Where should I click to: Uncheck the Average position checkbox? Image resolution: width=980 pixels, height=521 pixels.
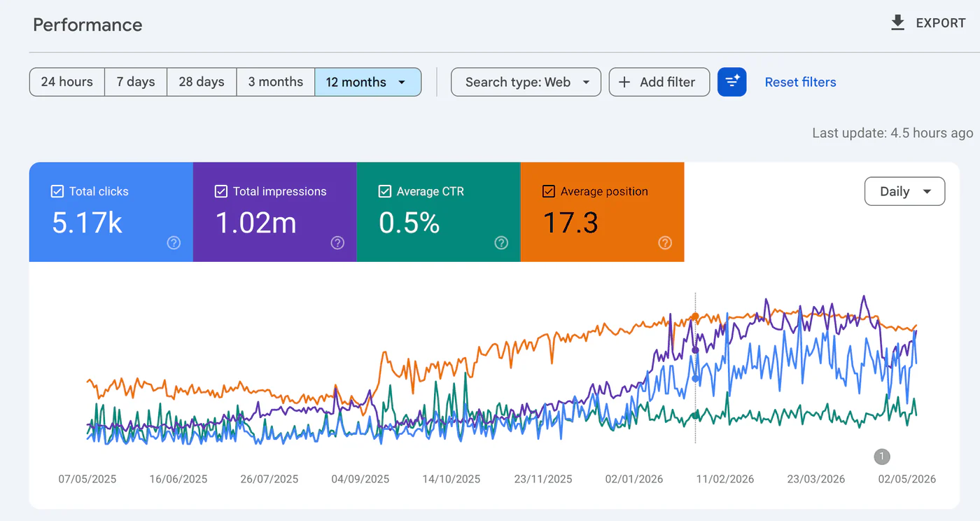(549, 191)
